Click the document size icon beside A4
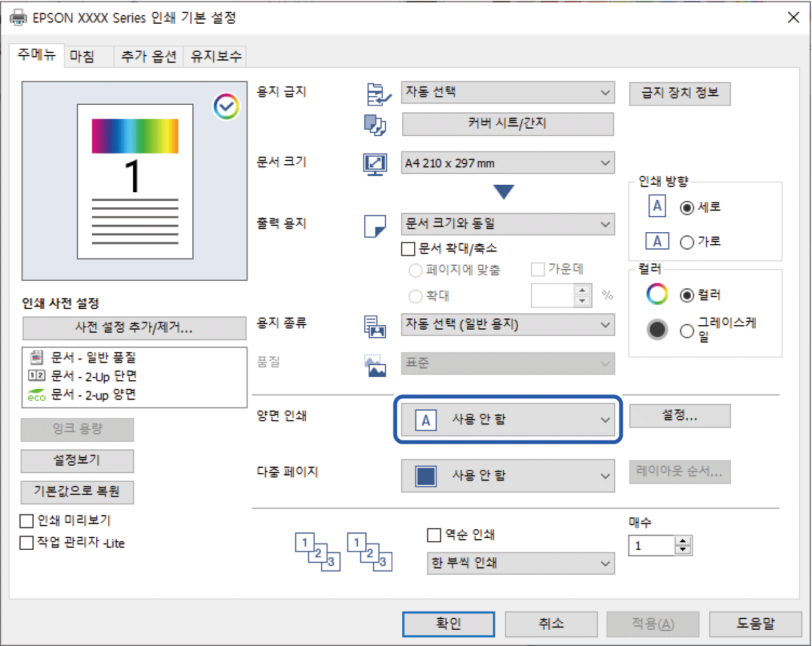 [x=375, y=164]
